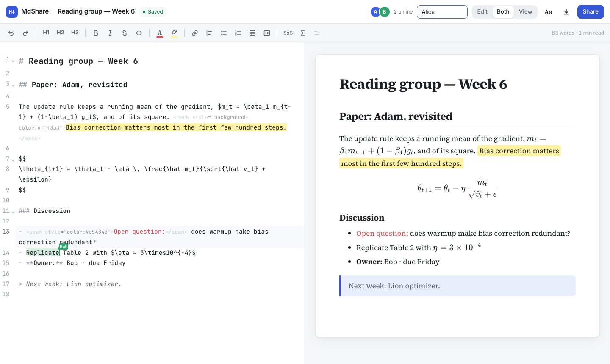610x364 pixels.
Task: Insert inline code with angle brackets icon
Action: (x=139, y=33)
